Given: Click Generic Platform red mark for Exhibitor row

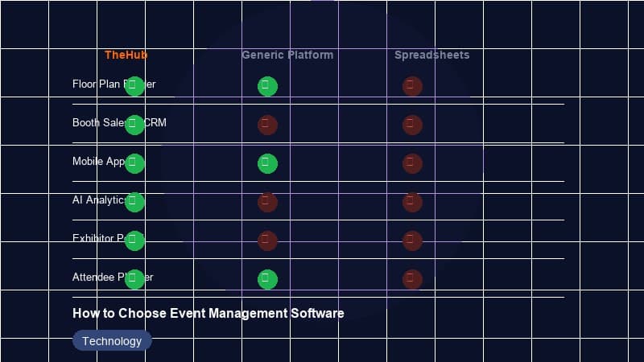Looking at the screenshot, I should (x=267, y=241).
